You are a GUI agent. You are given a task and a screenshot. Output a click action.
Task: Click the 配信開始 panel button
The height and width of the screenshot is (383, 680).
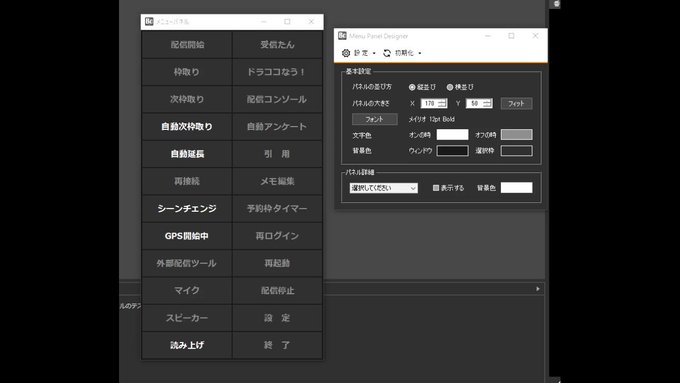pyautogui.click(x=187, y=45)
